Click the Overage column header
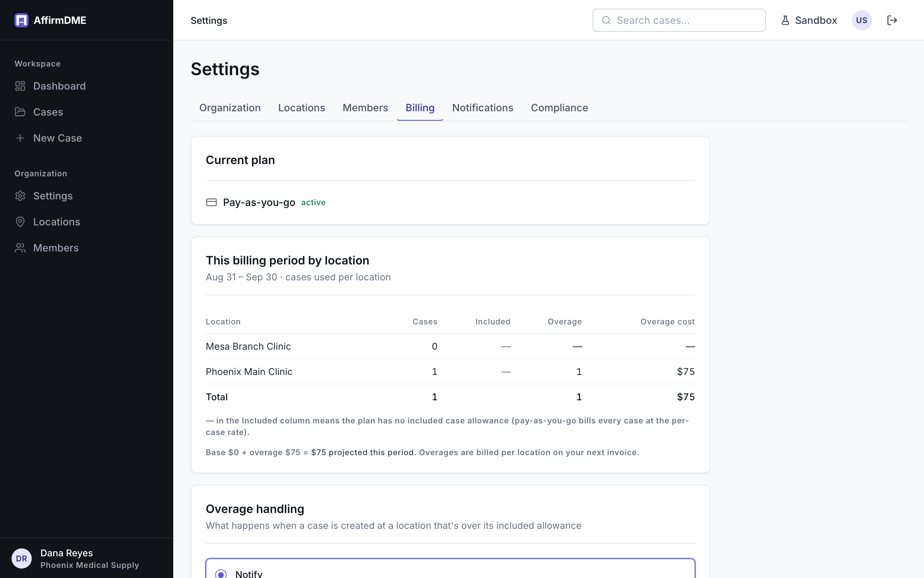 point(565,322)
